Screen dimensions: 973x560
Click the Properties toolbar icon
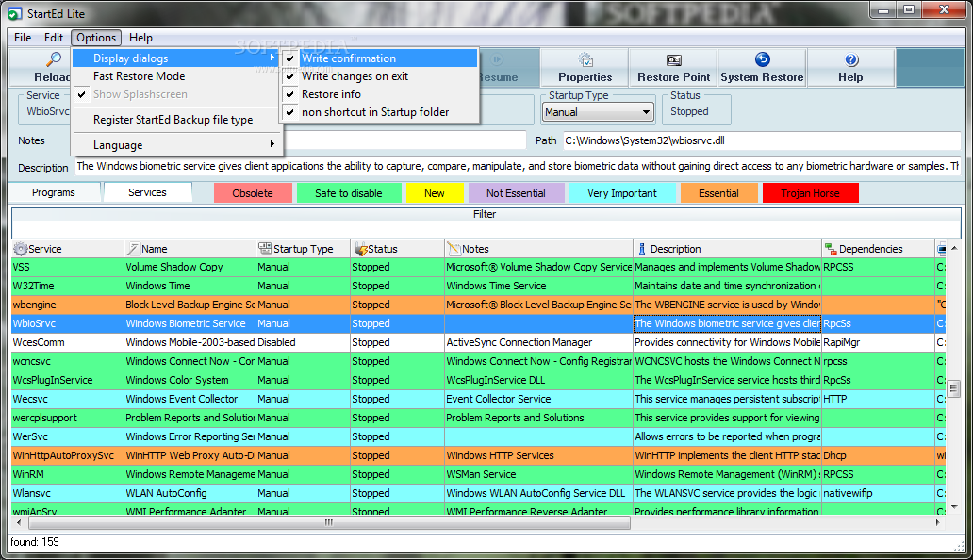click(585, 59)
